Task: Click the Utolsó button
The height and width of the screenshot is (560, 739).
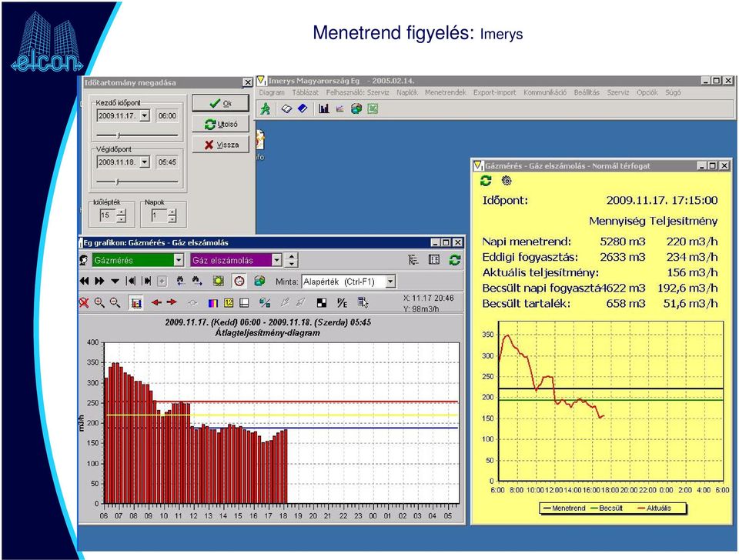Action: pos(220,124)
